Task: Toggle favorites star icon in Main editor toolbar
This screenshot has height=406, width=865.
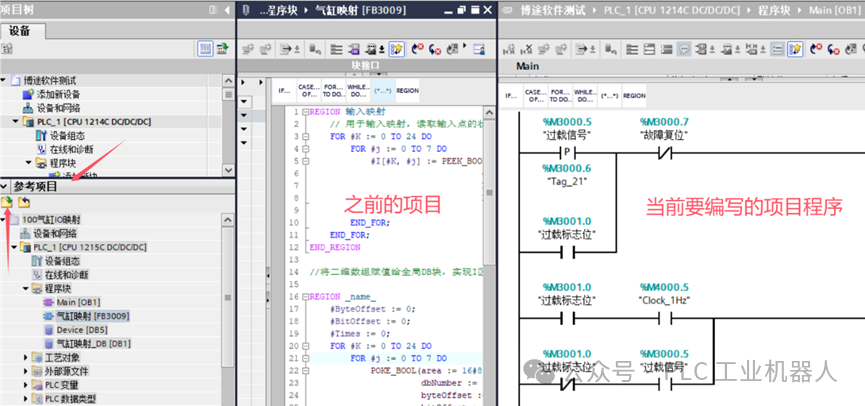Action: (x=794, y=49)
